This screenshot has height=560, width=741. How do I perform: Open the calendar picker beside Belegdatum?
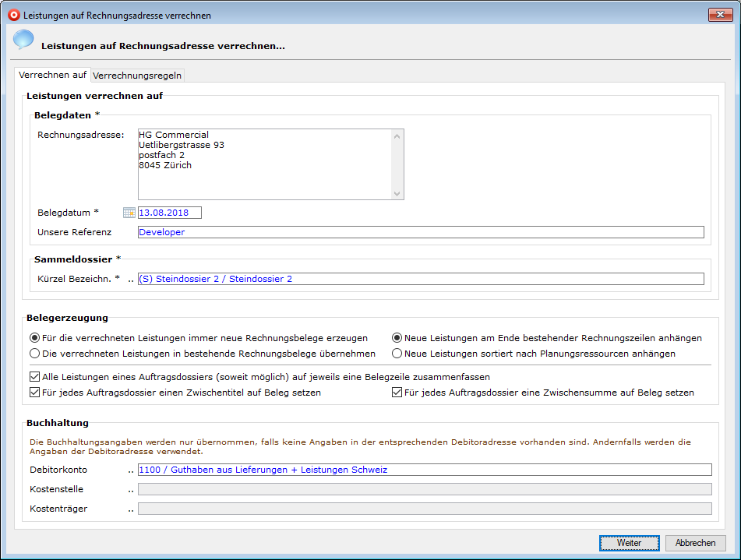pyautogui.click(x=129, y=213)
